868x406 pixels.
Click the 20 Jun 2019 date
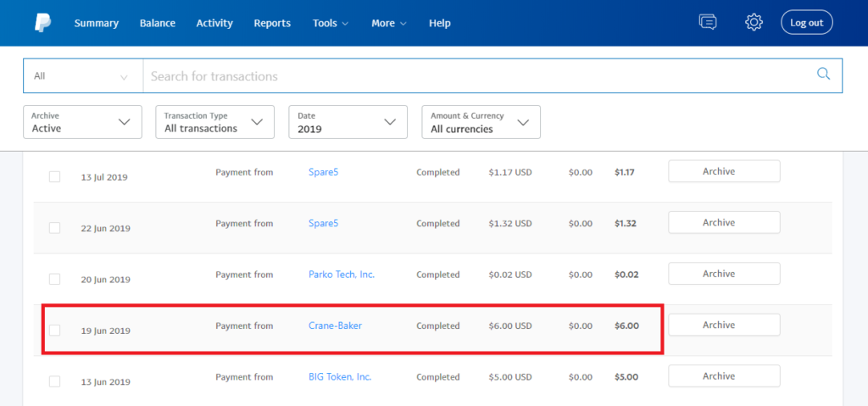pos(105,279)
